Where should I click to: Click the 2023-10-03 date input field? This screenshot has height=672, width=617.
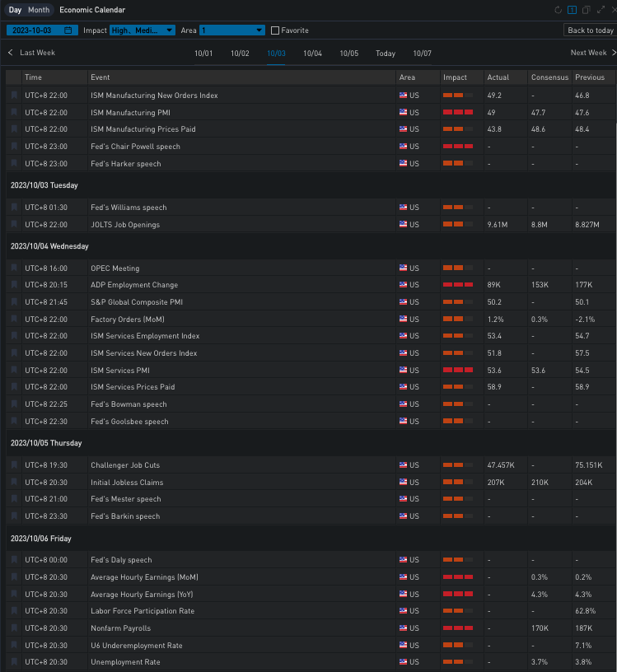tap(35, 30)
